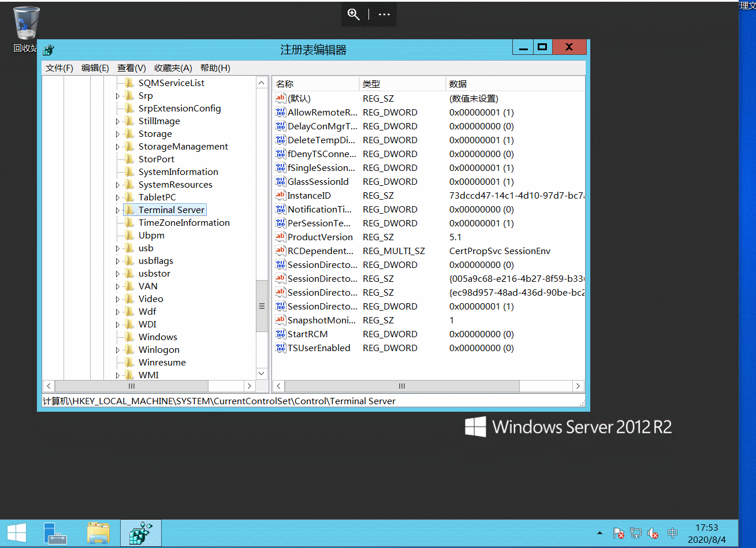Click the muted volume tray icon
The width and height of the screenshot is (756, 548).
point(653,533)
